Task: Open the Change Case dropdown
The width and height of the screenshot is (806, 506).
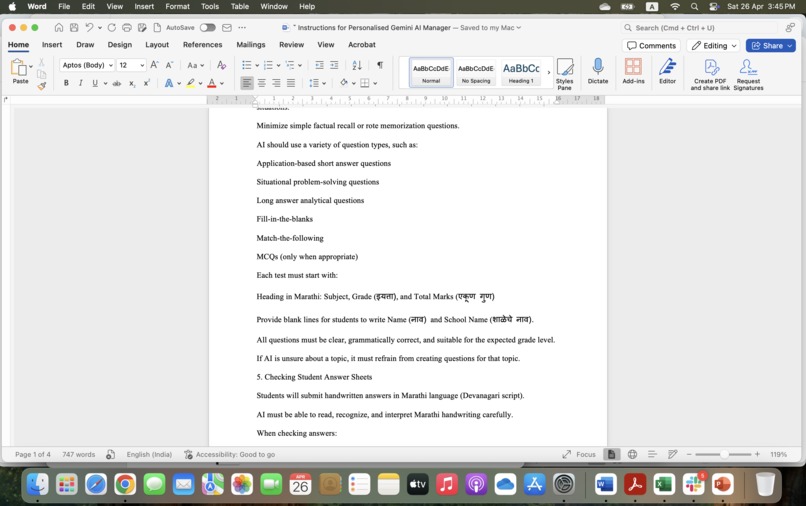Action: pyautogui.click(x=195, y=65)
